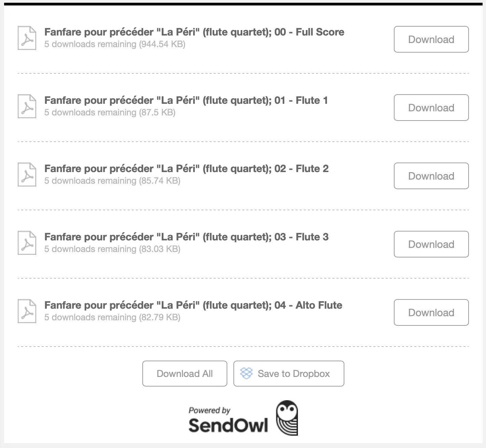Download the 03 - Flute 3 part

(431, 244)
